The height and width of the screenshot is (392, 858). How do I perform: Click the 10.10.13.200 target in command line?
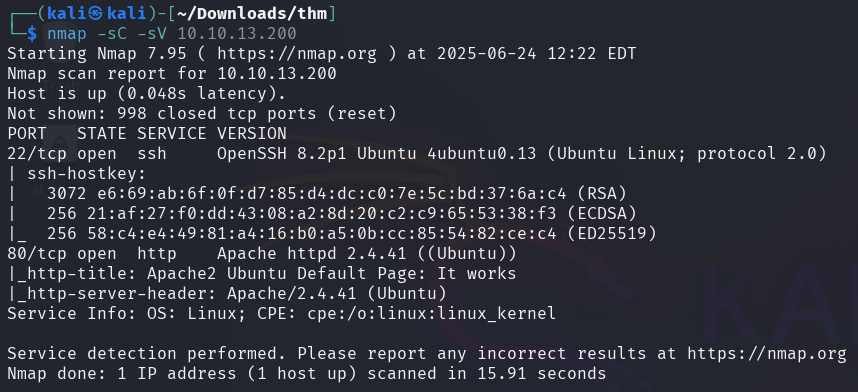[x=237, y=34]
